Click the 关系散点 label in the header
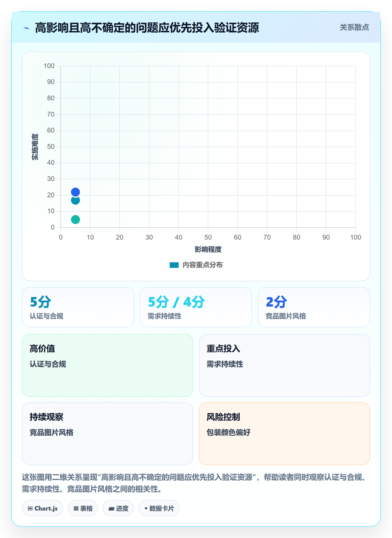The width and height of the screenshot is (392, 538). tap(354, 27)
